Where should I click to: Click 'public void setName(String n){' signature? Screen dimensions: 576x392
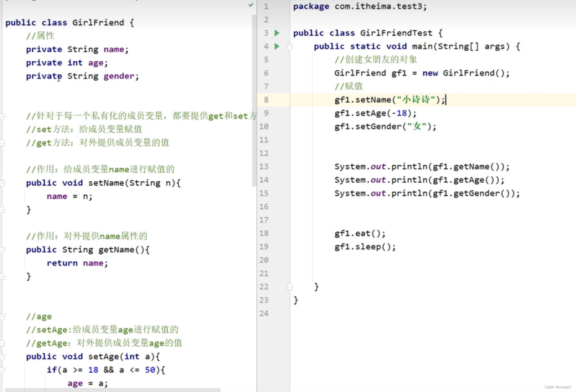(103, 183)
